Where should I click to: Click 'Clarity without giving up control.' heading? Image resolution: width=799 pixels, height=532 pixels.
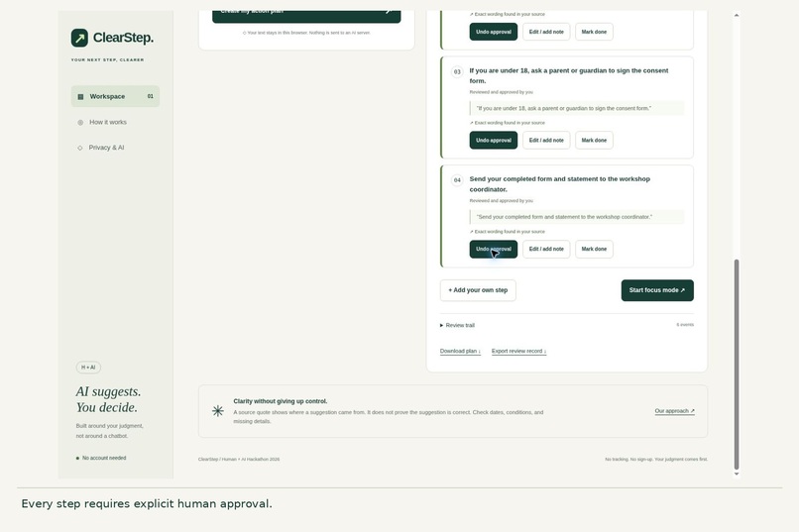tap(281, 401)
